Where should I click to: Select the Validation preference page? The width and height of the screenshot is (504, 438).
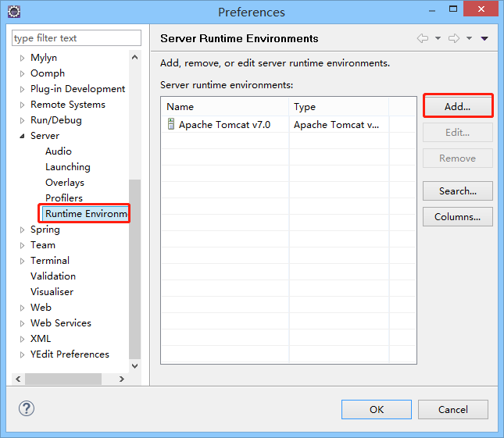(x=53, y=276)
